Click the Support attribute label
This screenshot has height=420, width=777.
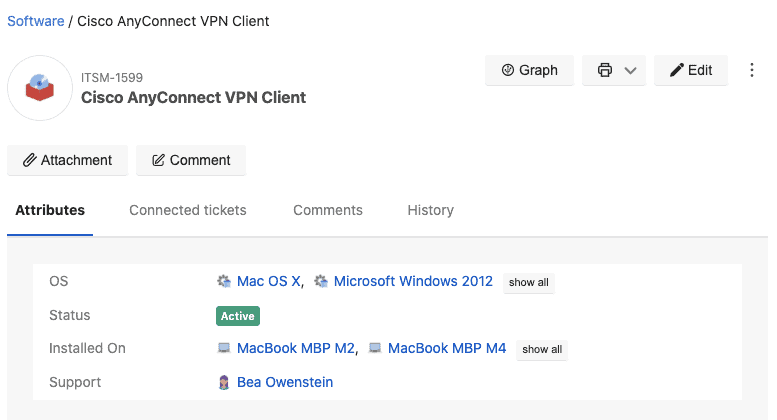[75, 382]
